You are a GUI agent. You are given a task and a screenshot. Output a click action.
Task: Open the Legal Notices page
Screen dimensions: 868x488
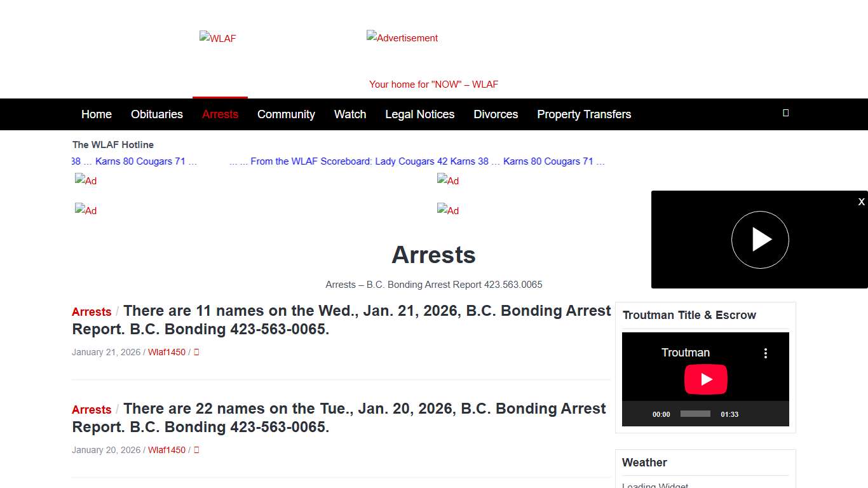(x=419, y=114)
